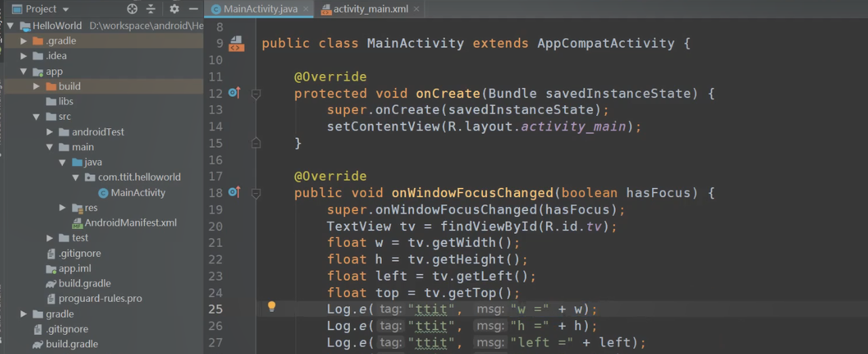Fold the onWindowFocusChanged method at line 18
868x354 pixels.
tap(256, 194)
